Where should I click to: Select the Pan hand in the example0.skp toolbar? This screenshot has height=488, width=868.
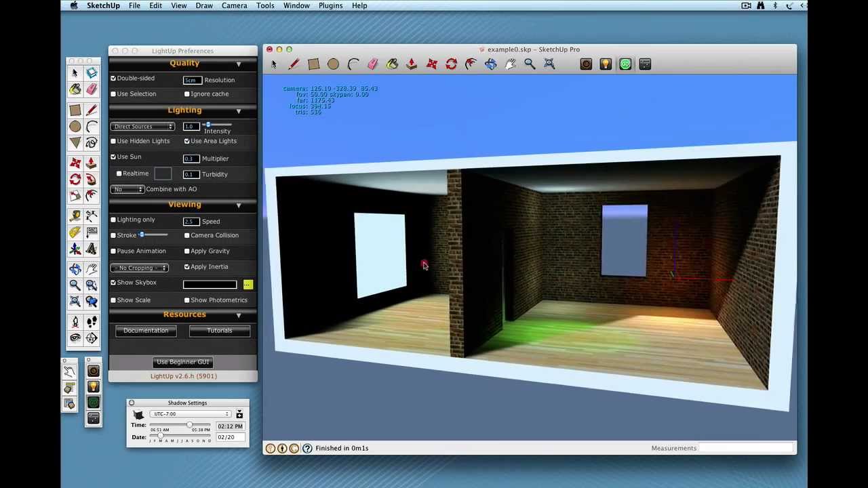pos(510,64)
